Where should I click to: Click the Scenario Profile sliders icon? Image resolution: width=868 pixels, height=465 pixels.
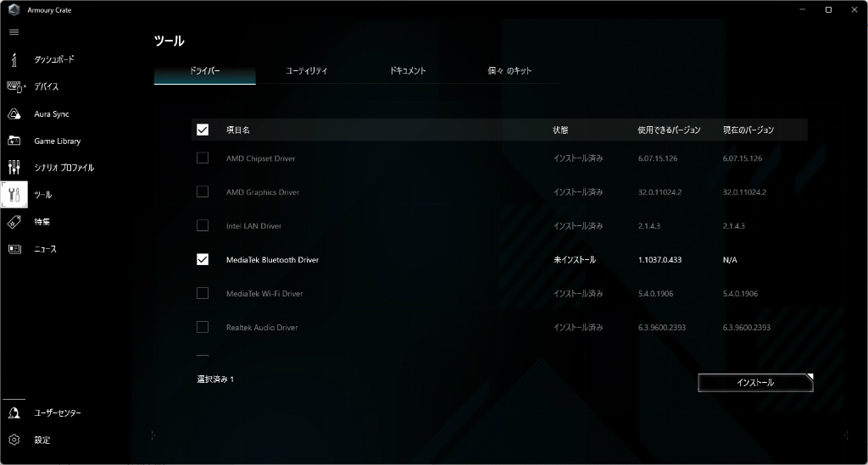14,167
